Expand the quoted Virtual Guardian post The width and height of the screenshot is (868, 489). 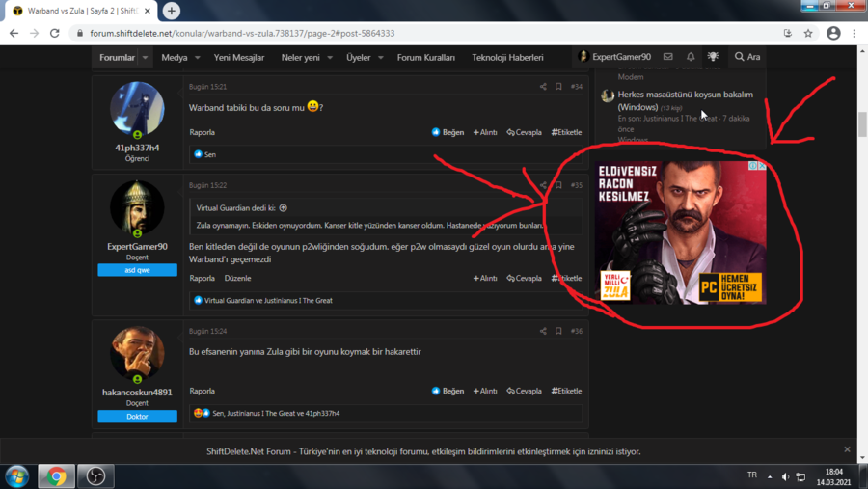tap(284, 207)
